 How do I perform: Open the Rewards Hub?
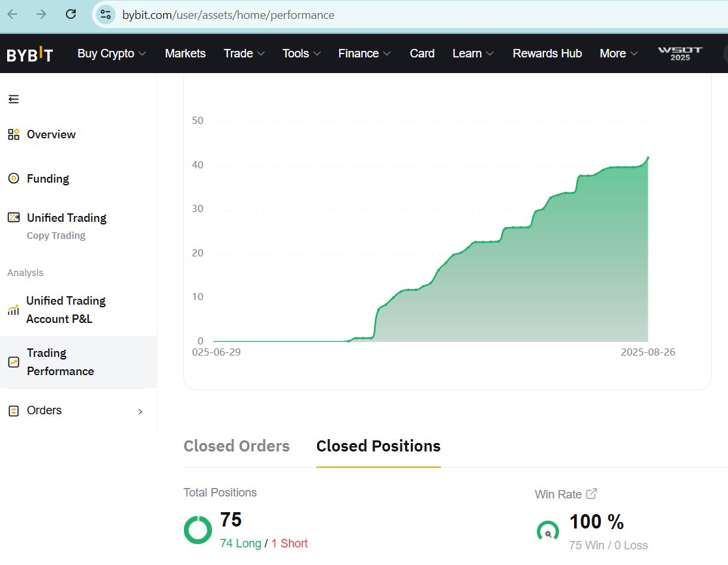(547, 53)
